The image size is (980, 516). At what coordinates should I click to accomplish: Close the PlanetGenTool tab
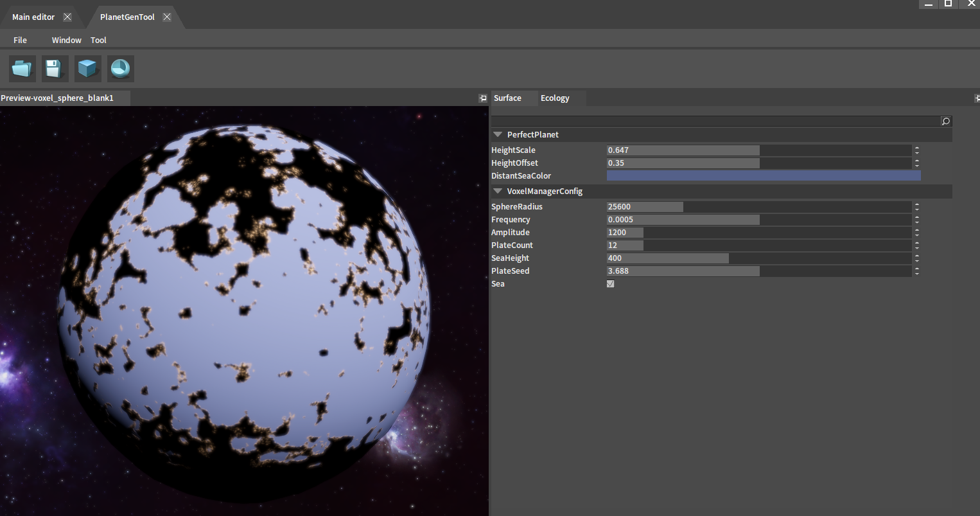(167, 17)
